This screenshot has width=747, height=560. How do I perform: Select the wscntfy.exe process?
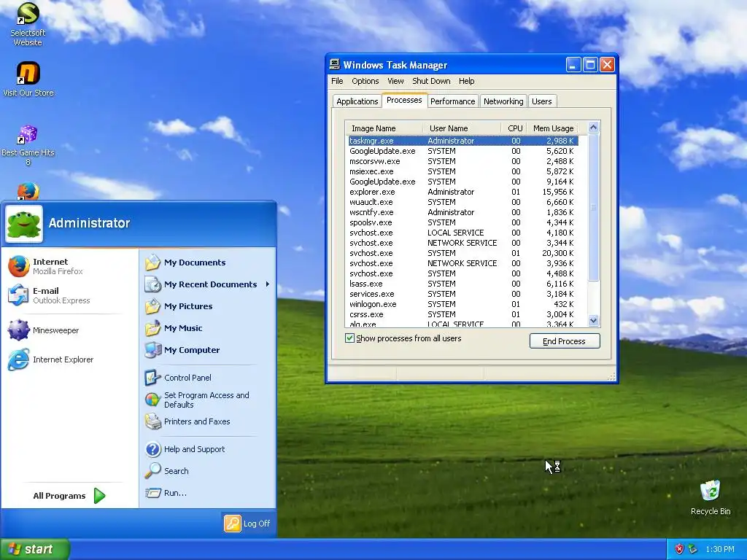click(463, 212)
